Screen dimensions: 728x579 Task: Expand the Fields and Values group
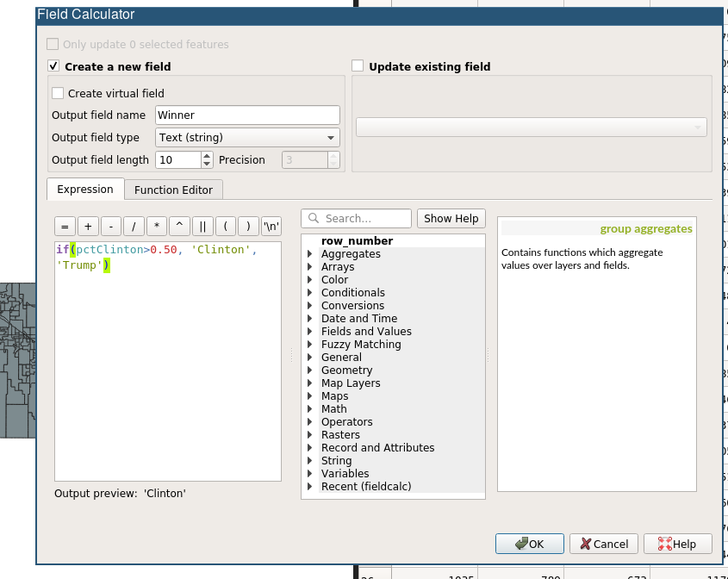click(x=310, y=332)
